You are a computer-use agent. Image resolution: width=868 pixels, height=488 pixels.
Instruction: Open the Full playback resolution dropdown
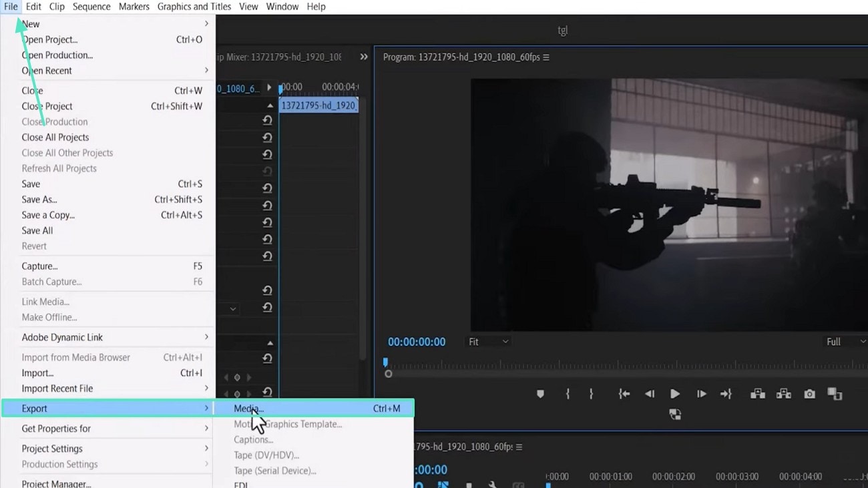[x=843, y=341]
